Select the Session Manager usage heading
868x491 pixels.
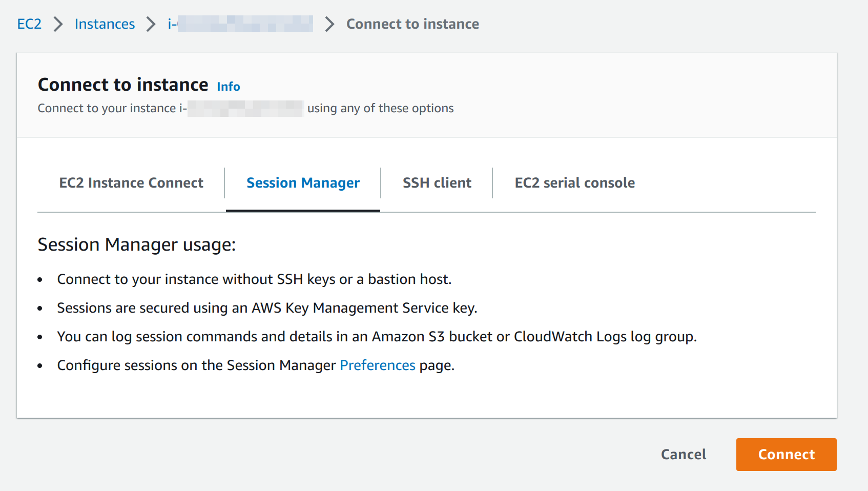137,244
